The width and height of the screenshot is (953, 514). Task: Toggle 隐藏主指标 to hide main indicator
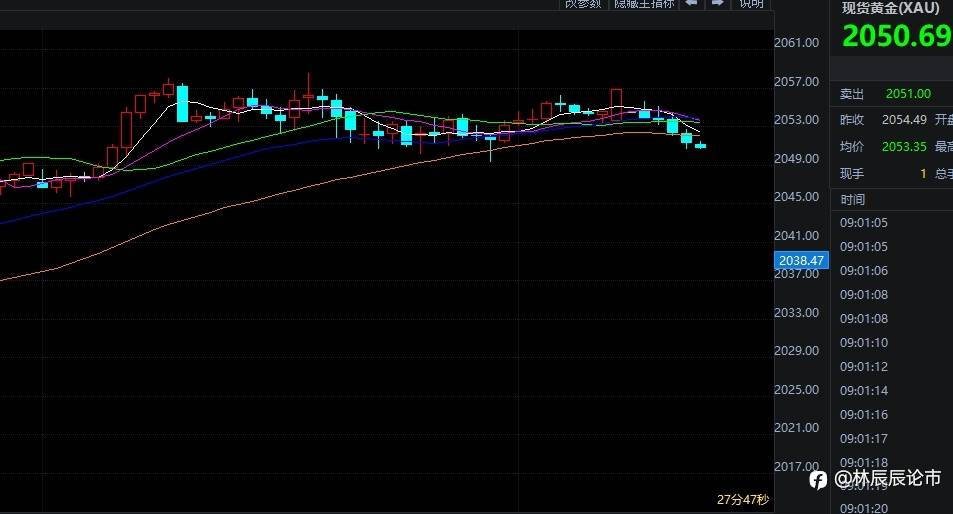[x=644, y=4]
